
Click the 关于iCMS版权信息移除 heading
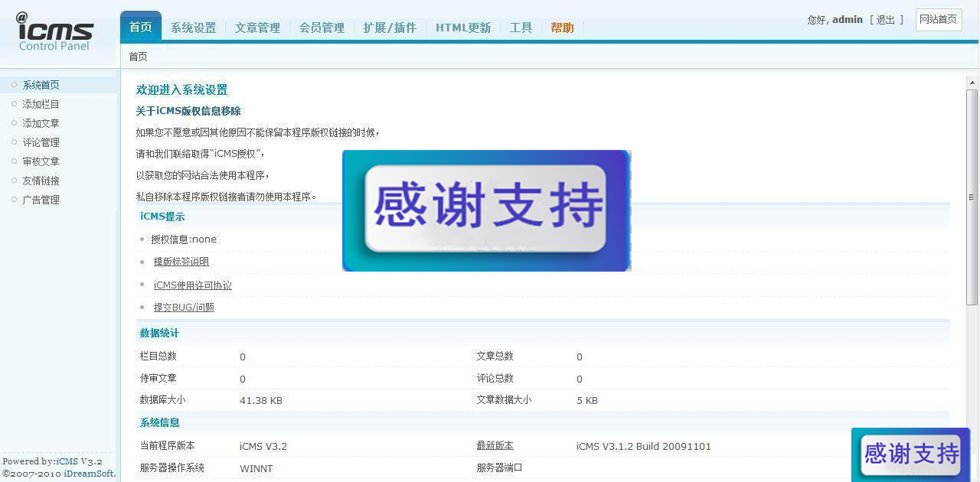click(x=188, y=111)
